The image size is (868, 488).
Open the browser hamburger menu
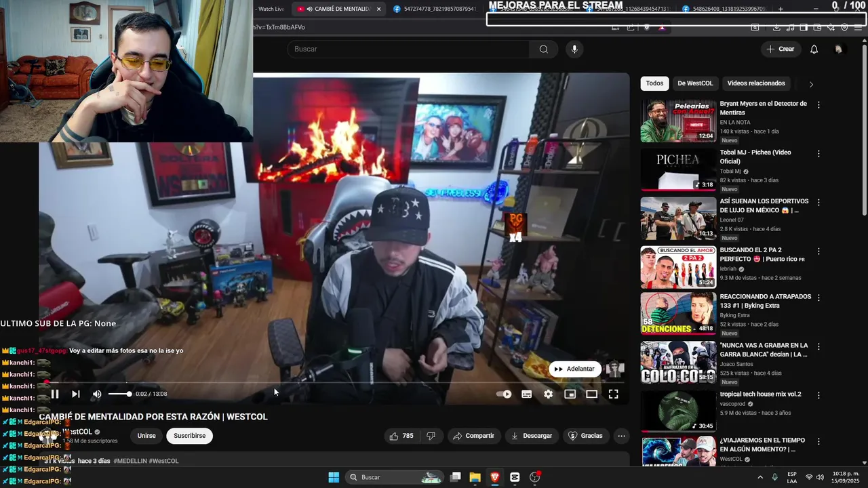point(859,28)
